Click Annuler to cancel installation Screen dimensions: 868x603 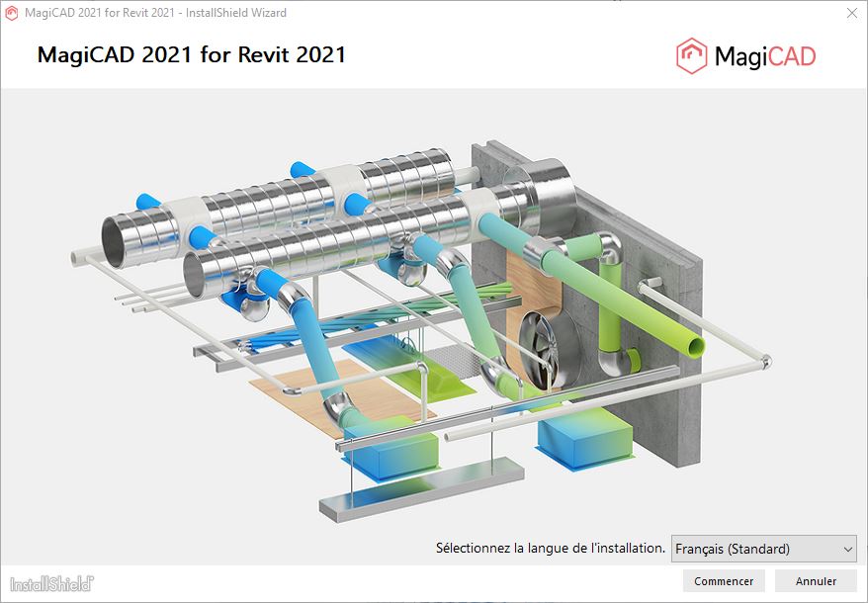tap(814, 581)
